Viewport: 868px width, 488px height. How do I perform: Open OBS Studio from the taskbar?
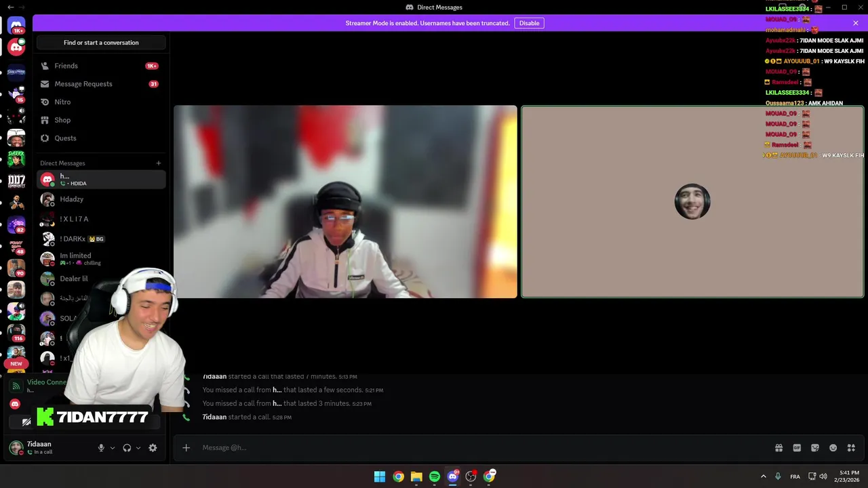click(471, 476)
